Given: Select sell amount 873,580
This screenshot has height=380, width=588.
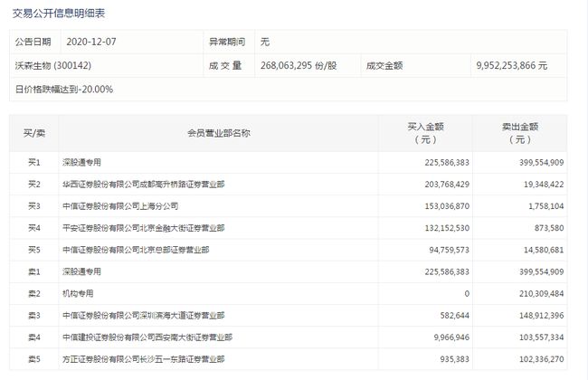Looking at the screenshot, I should [549, 228].
